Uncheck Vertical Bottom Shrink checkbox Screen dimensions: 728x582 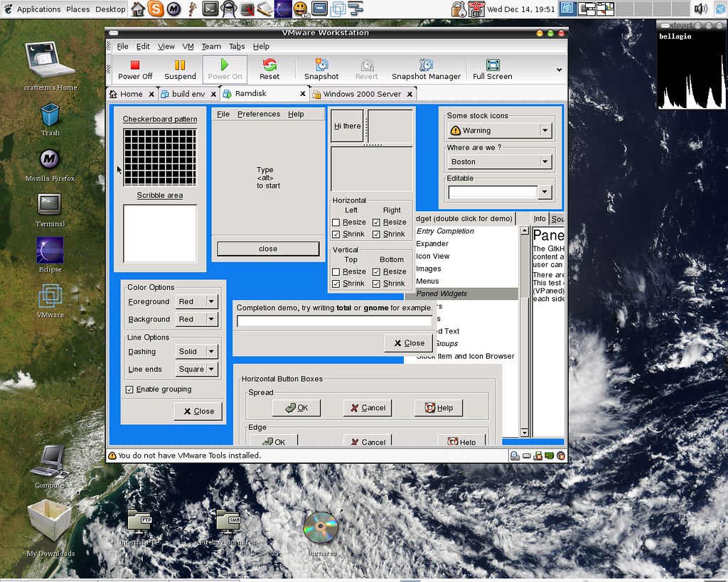[x=376, y=284]
